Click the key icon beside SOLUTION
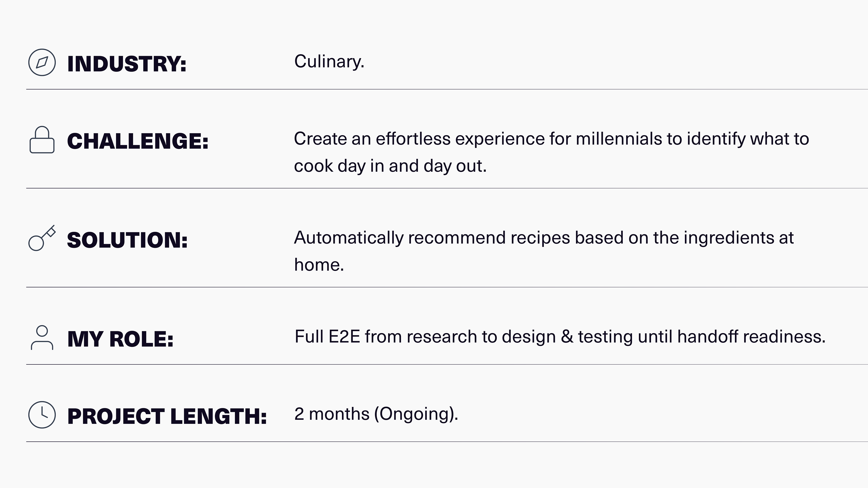Viewport: 868px width, 488px height. 42,238
